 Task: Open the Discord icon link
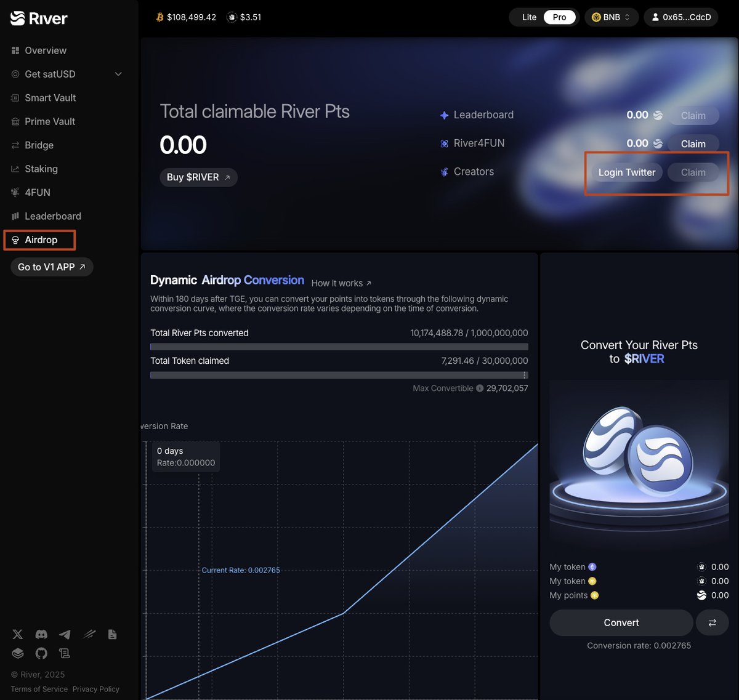[41, 634]
